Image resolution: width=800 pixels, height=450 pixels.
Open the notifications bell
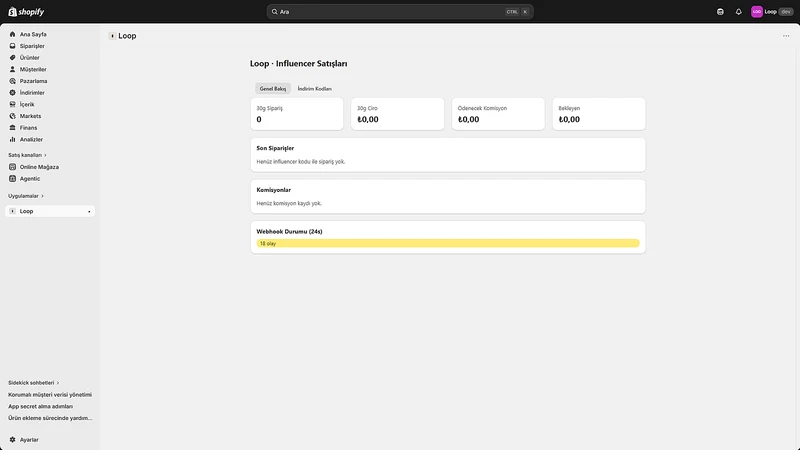(x=738, y=12)
